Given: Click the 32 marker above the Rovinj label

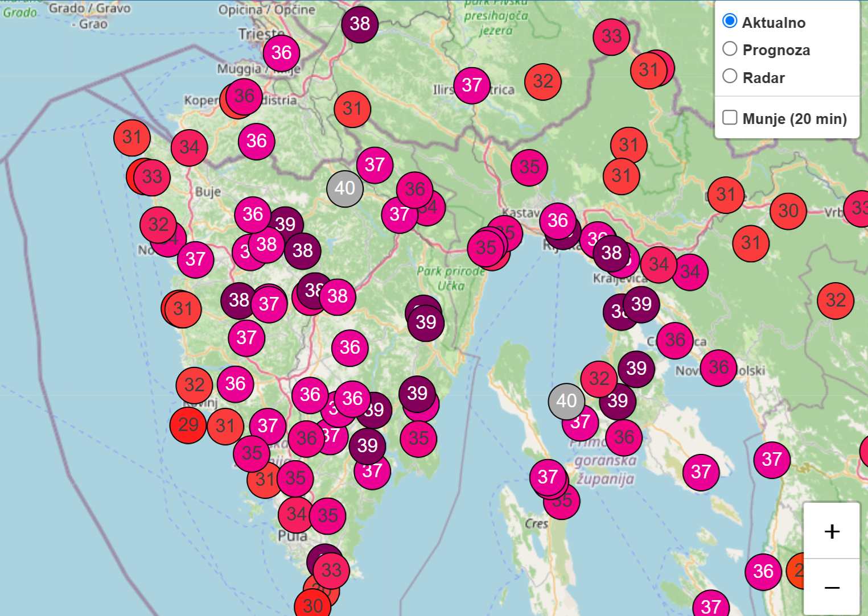Looking at the screenshot, I should click(x=194, y=385).
